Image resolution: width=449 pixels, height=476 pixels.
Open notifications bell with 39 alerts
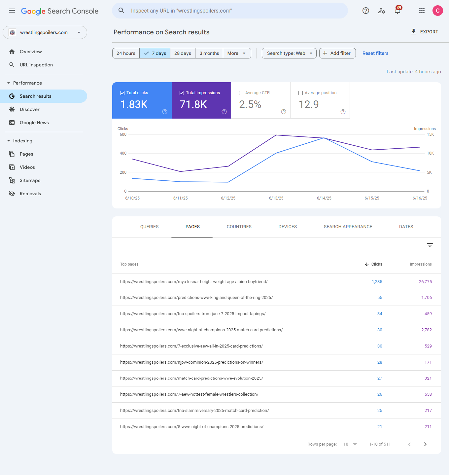[x=397, y=11]
